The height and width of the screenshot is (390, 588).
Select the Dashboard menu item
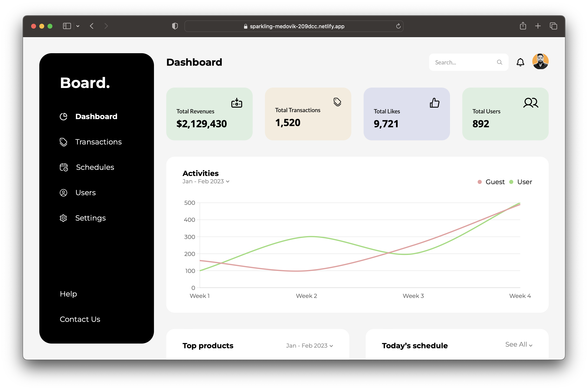tap(96, 116)
